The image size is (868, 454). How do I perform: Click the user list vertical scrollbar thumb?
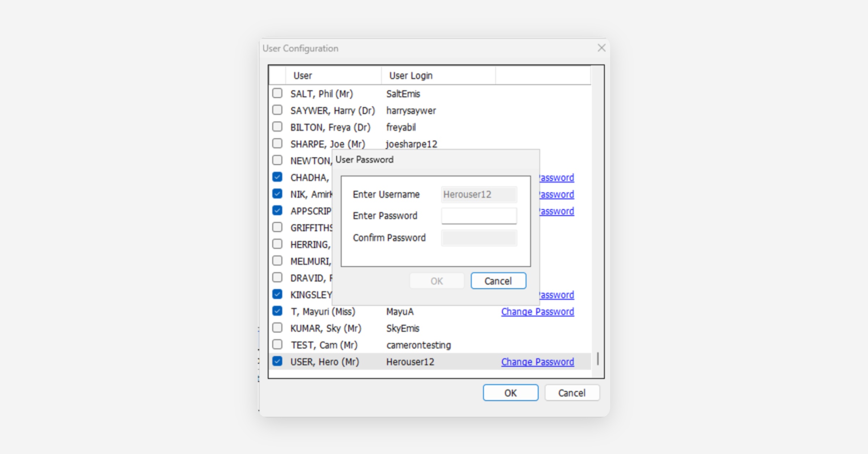[x=598, y=359]
